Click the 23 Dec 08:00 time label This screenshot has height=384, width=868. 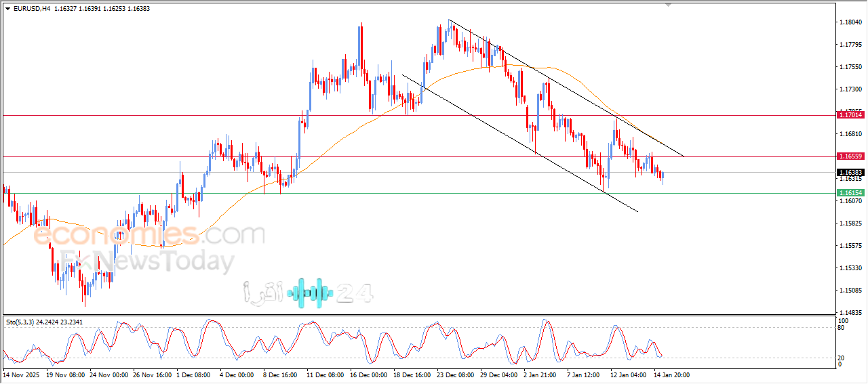pyautogui.click(x=454, y=375)
